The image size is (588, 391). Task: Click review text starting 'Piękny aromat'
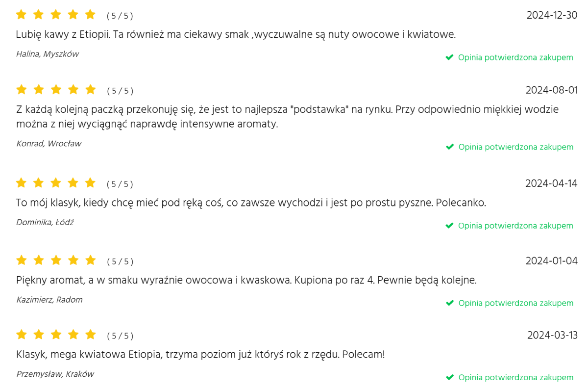pyautogui.click(x=246, y=280)
